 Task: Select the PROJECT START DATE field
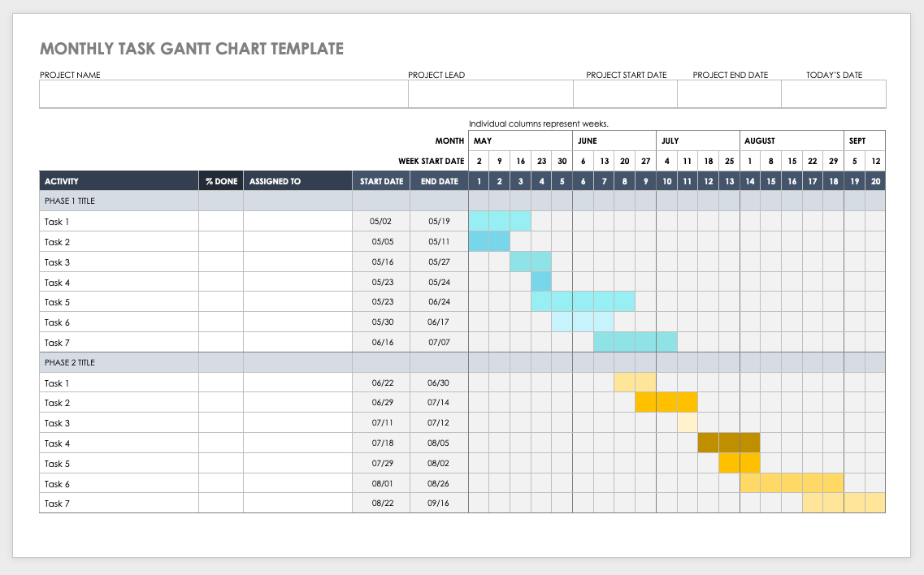click(x=625, y=93)
